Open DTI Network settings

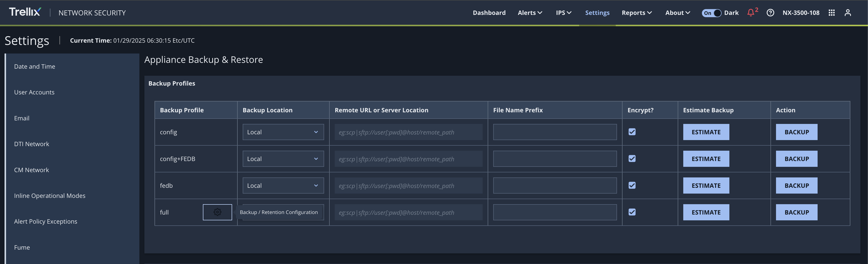click(x=32, y=144)
